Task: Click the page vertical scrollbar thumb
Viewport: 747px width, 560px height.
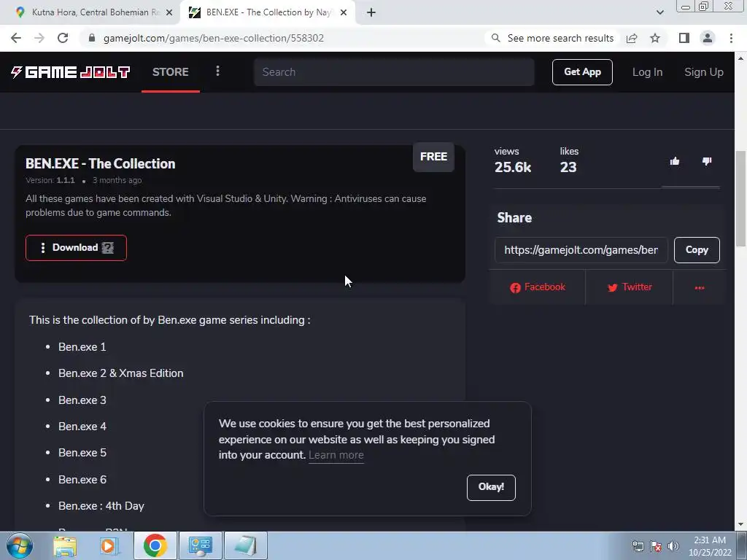Action: pyautogui.click(x=741, y=198)
